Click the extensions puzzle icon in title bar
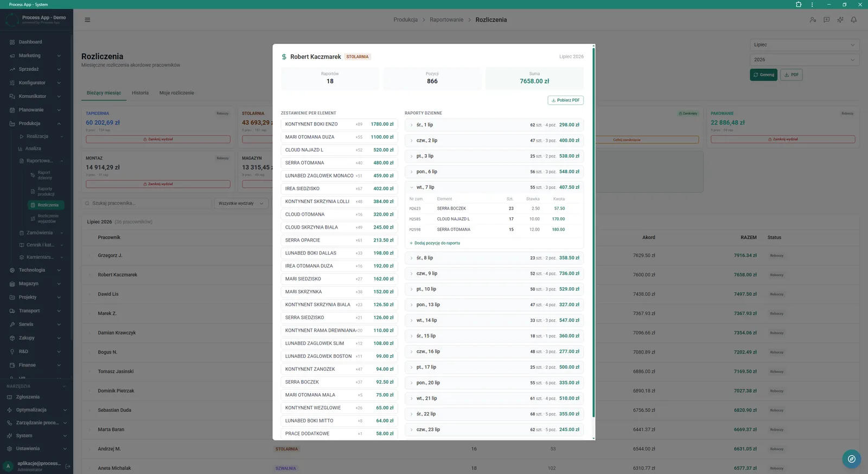Viewport: 868px width, 474px height. pyautogui.click(x=799, y=4)
